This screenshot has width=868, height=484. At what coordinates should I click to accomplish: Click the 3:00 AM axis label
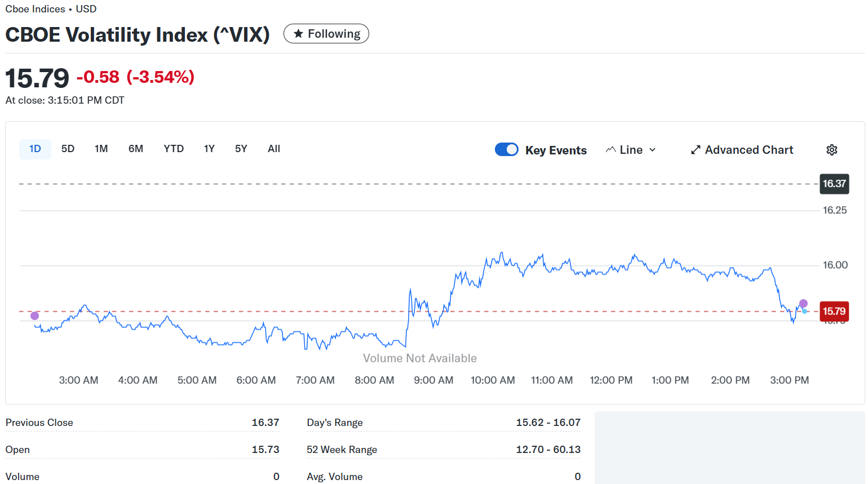coord(79,380)
